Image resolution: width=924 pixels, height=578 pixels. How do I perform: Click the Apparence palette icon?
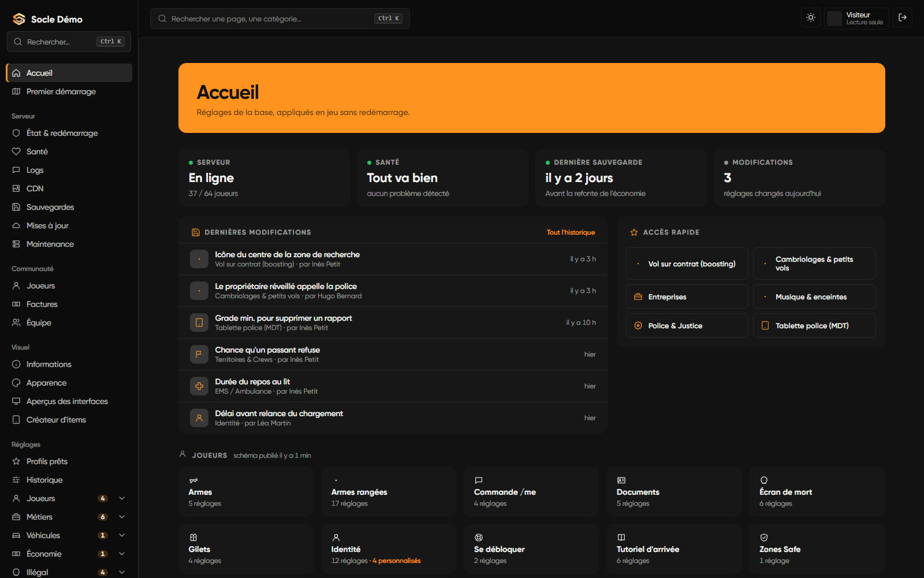click(16, 383)
